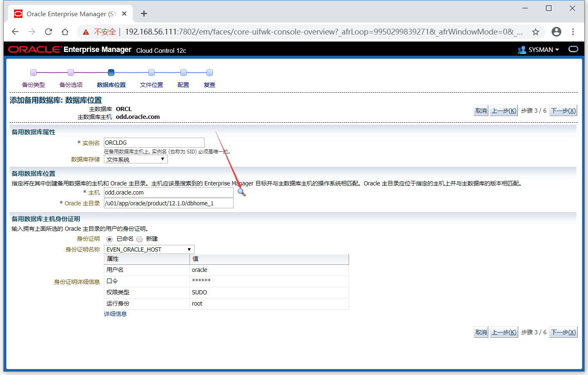588x375 pixels.
Task: Click the 复查 step marker
Action: [209, 72]
